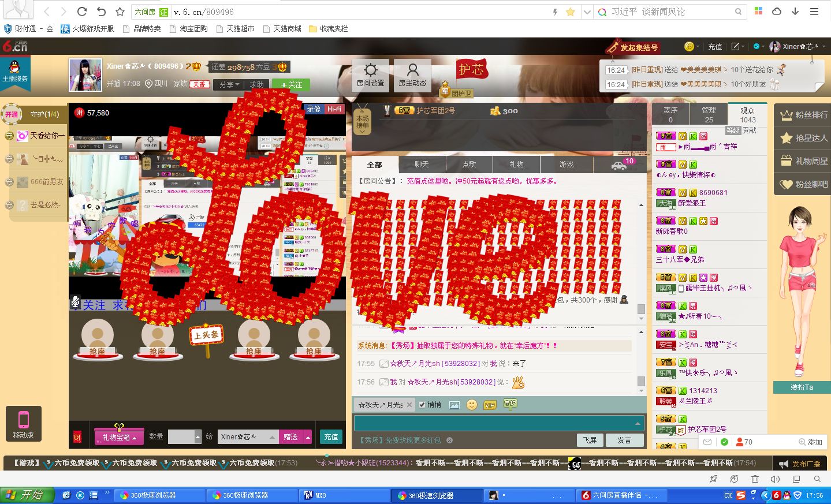Open the browser hamburger menu
The height and width of the screenshot is (504, 831).
[x=814, y=11]
